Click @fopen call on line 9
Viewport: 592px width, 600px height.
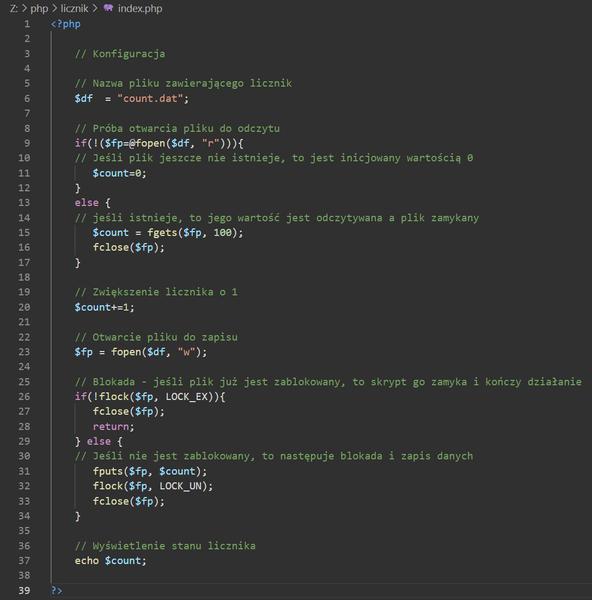[147, 143]
